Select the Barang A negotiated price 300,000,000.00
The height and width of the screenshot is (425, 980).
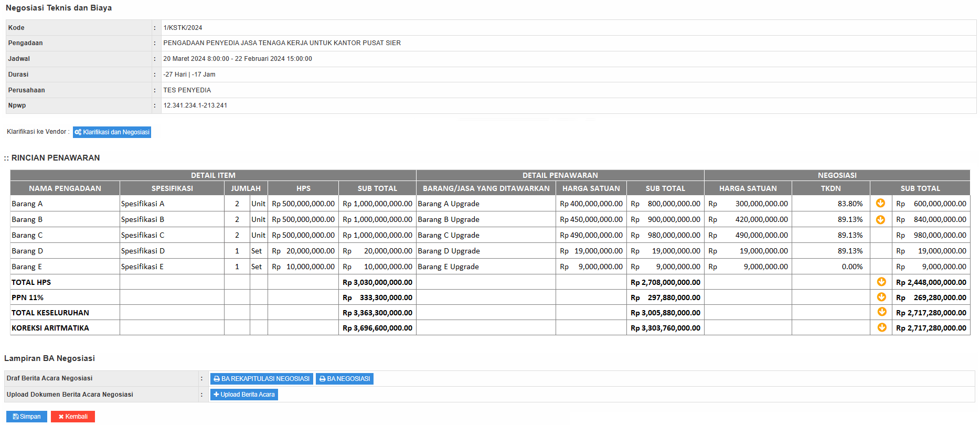pyautogui.click(x=761, y=204)
